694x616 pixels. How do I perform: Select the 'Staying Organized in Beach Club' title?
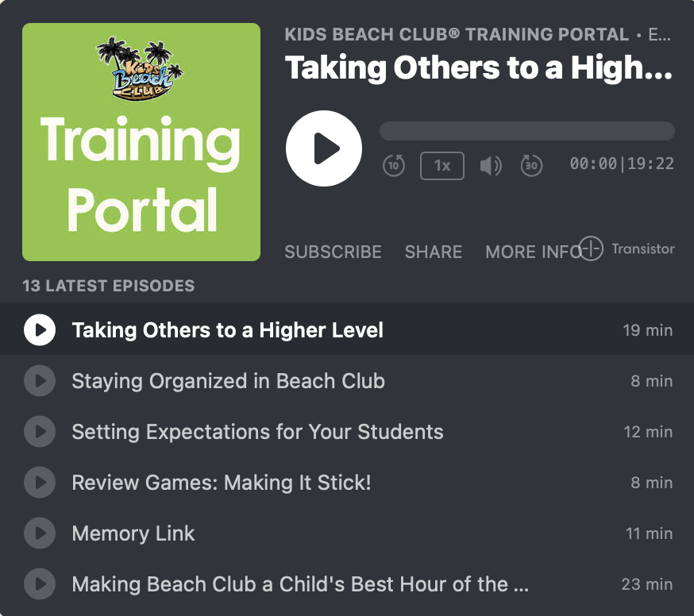[x=229, y=381]
